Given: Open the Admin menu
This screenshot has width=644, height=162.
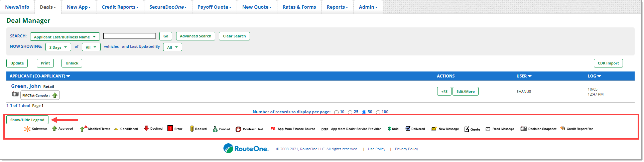Looking at the screenshot, I should 368,7.
